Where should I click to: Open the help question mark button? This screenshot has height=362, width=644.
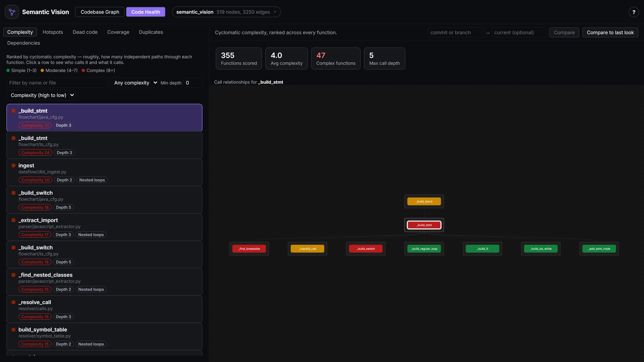[x=634, y=12]
